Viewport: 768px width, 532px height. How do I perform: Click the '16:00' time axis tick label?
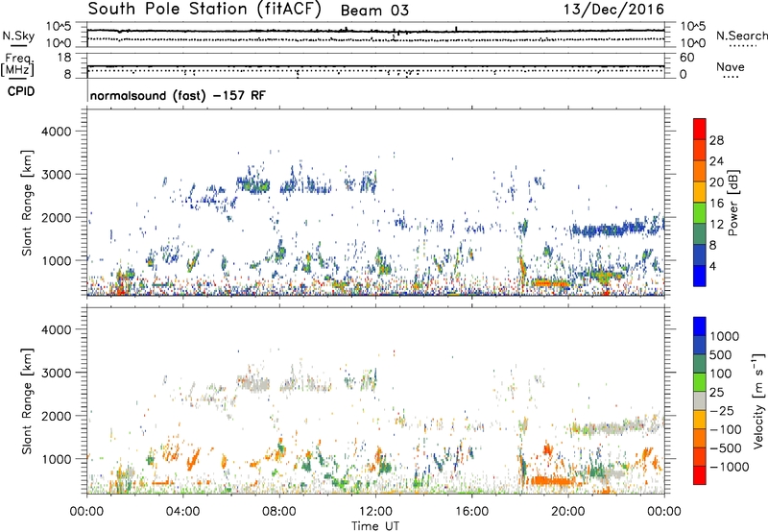[471, 512]
